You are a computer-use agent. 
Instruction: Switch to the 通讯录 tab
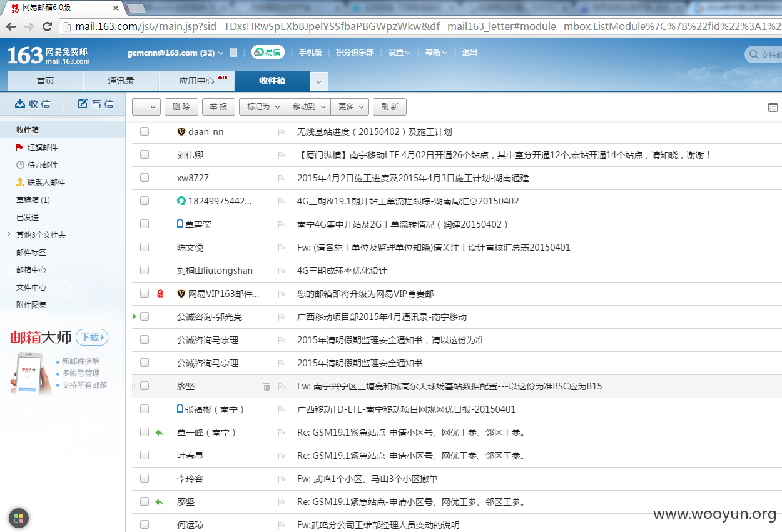coord(121,81)
